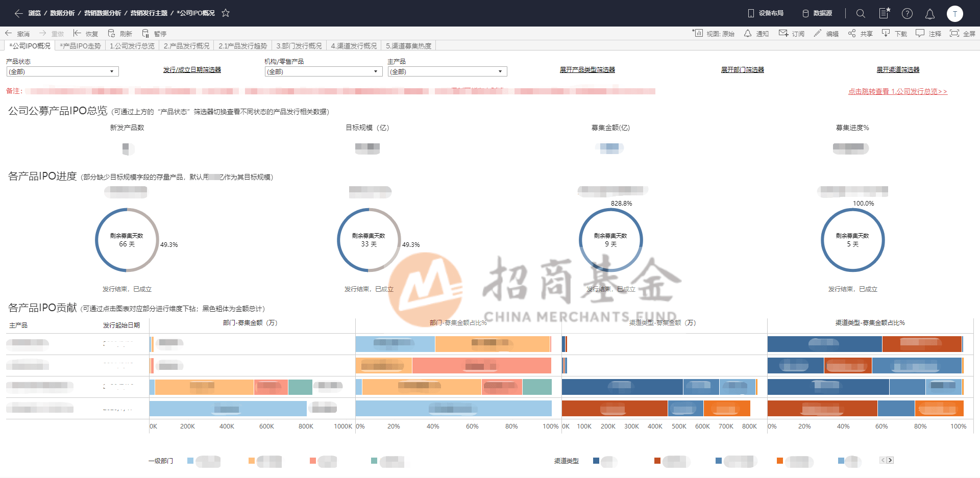Click the 展开部门筛选器 link
The height and width of the screenshot is (478, 980).
click(x=742, y=70)
